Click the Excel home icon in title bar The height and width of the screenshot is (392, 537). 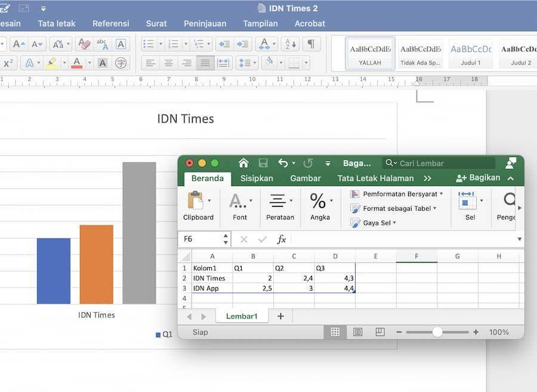(243, 163)
